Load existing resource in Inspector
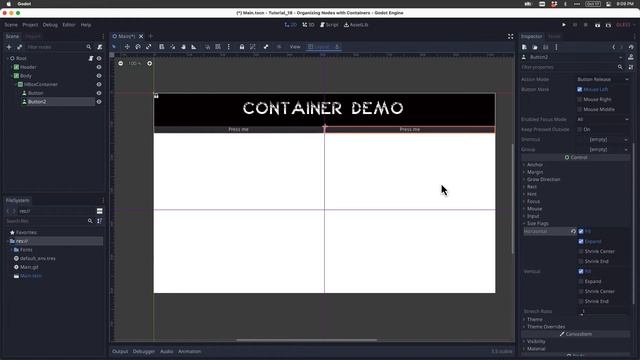This screenshot has width=640, height=360. click(x=535, y=47)
